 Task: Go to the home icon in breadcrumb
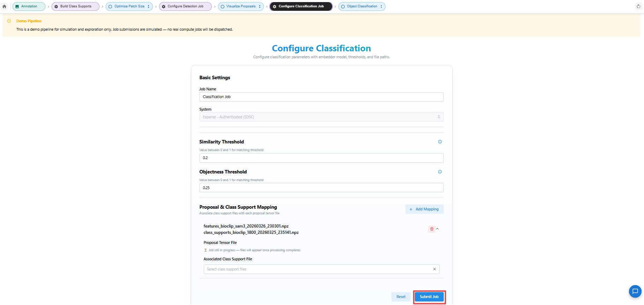click(x=5, y=6)
